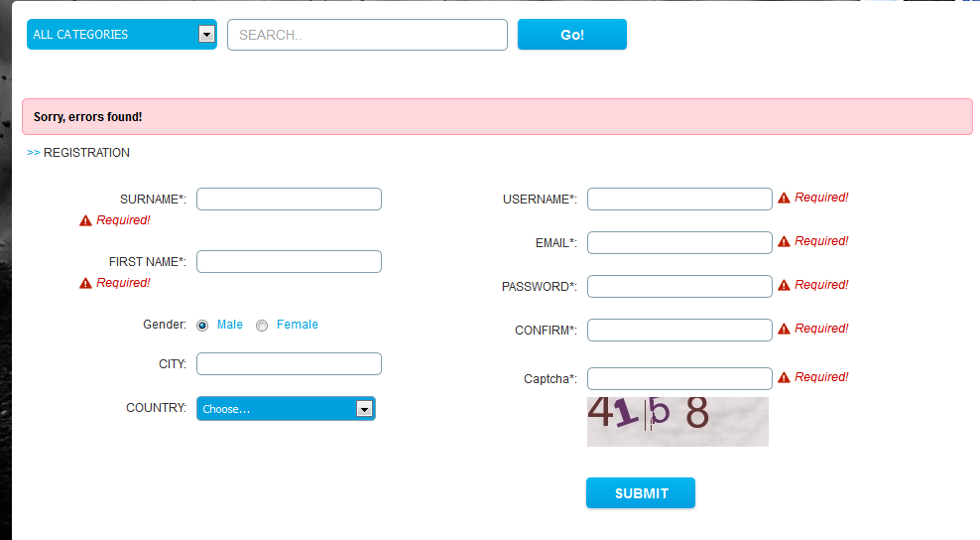The width and height of the screenshot is (980, 540).
Task: Select the Female gender radio button
Action: tap(262, 326)
